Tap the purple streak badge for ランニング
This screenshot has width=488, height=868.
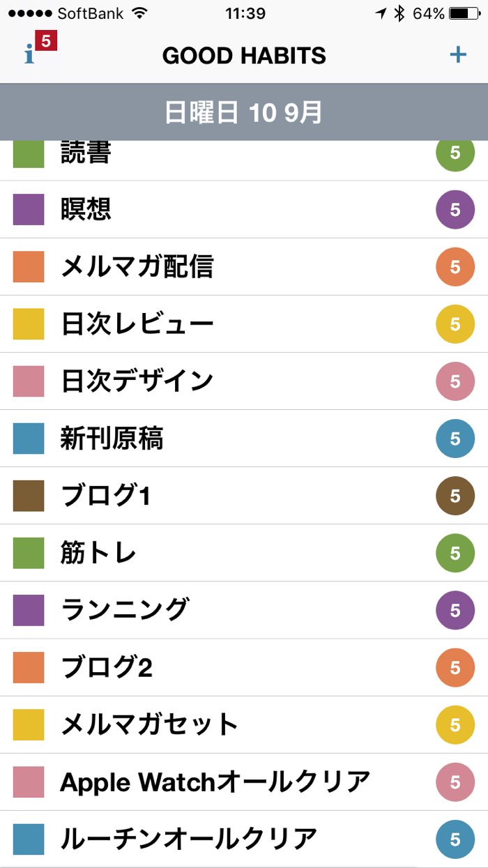click(x=455, y=610)
